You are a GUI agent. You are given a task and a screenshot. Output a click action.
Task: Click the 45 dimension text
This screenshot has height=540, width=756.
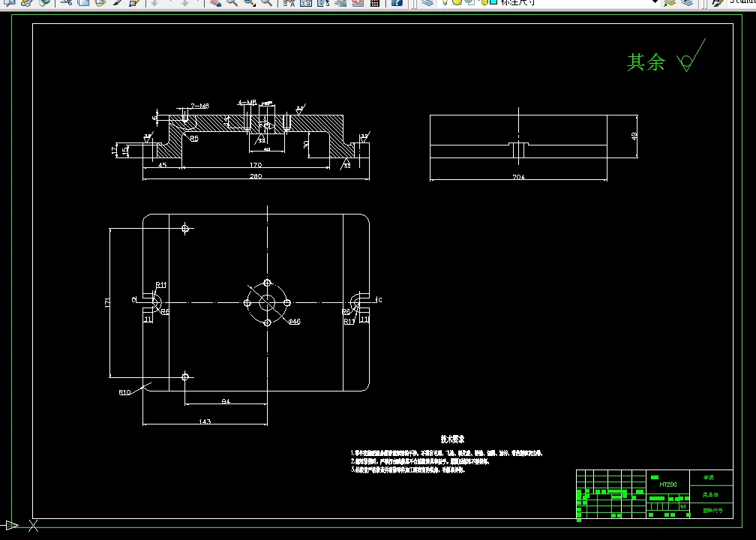coord(163,165)
